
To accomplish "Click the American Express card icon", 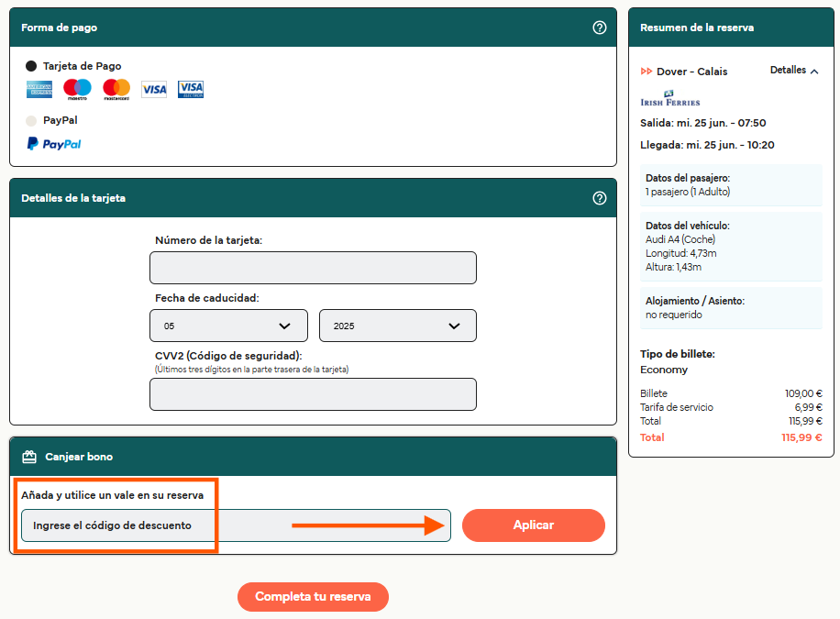I will [39, 89].
